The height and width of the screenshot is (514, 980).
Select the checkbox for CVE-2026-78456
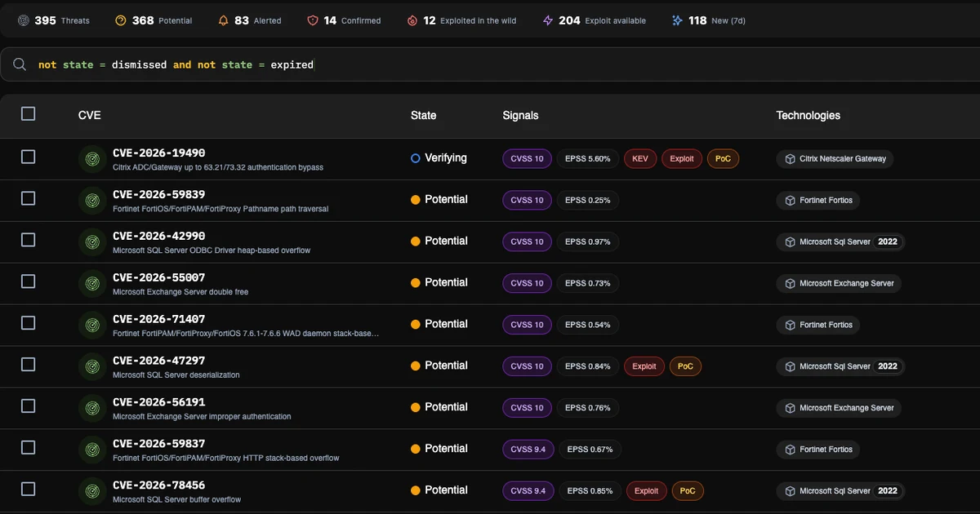[x=28, y=490]
